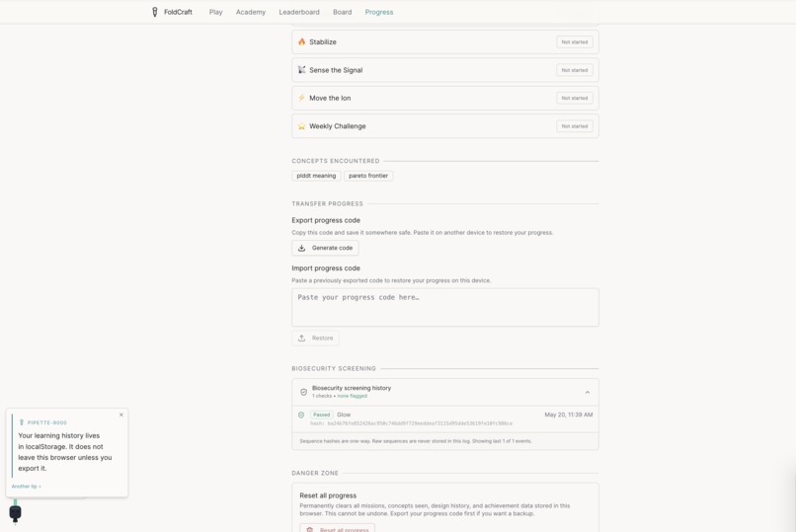
Task: Click the green check icon beside Passed
Action: [x=301, y=415]
